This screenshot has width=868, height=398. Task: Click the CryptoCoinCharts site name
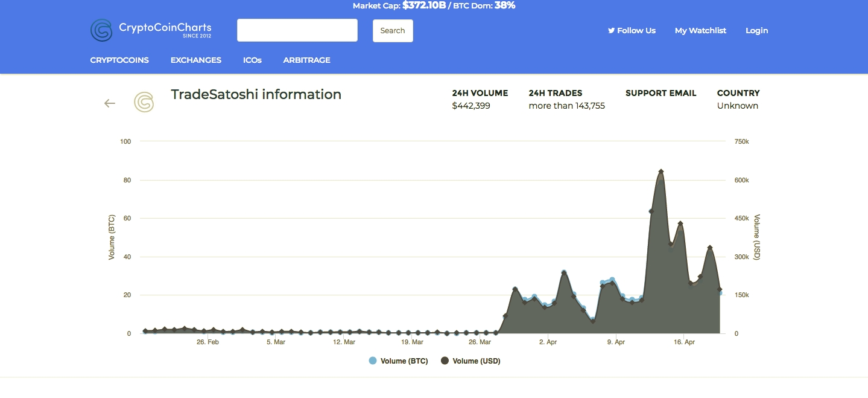click(165, 28)
